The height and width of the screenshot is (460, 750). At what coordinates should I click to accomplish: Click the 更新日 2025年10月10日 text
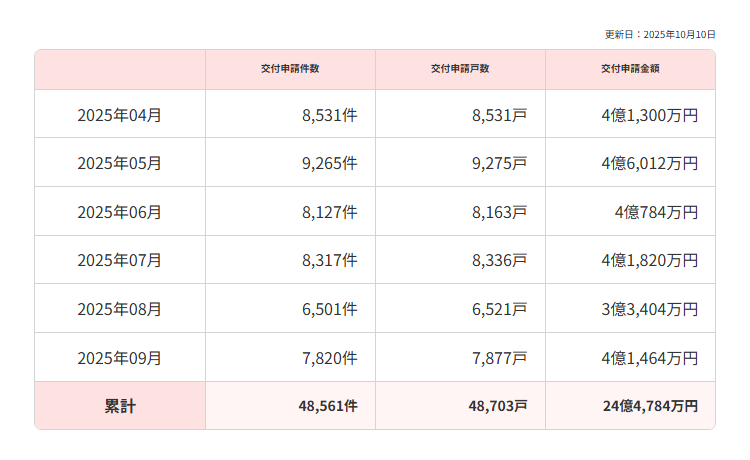(x=660, y=34)
